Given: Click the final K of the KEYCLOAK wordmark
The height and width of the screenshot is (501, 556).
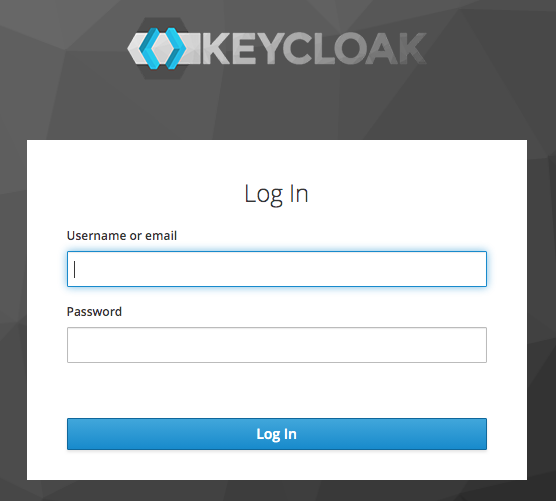Looking at the screenshot, I should point(412,49).
